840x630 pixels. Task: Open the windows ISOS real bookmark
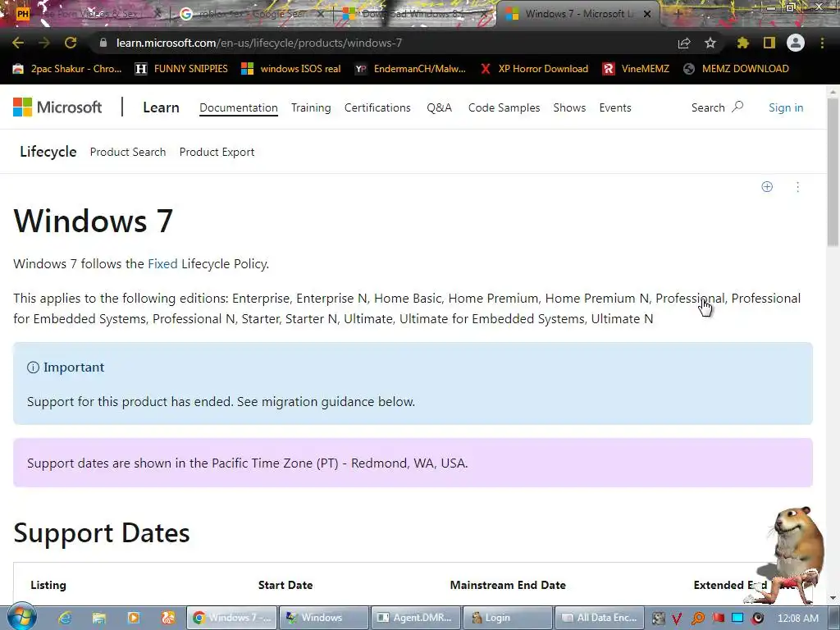[x=291, y=69]
